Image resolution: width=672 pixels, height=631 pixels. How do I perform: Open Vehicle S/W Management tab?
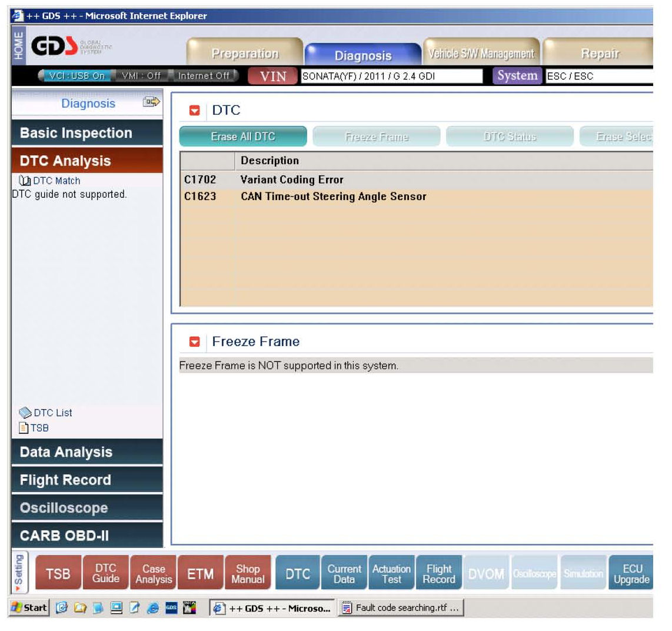(481, 54)
